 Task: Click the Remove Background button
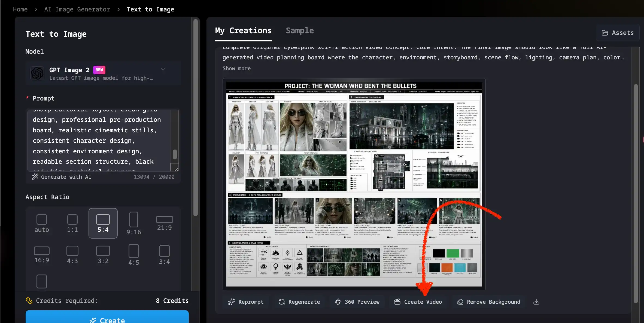[x=488, y=302]
